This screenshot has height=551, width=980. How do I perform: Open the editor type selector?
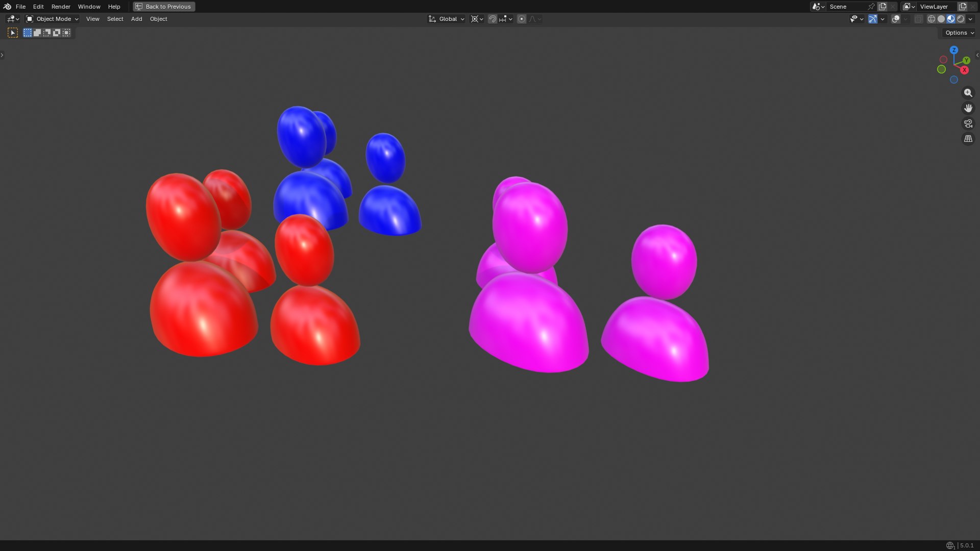click(x=13, y=19)
